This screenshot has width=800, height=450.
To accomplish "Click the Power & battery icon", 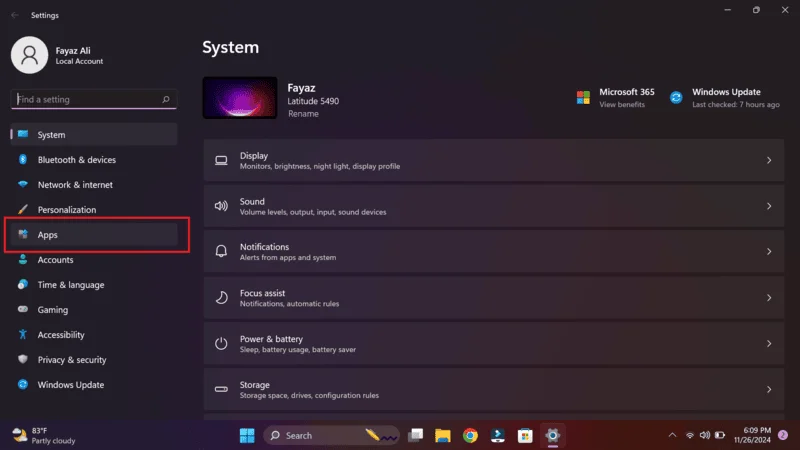I will [x=221, y=343].
